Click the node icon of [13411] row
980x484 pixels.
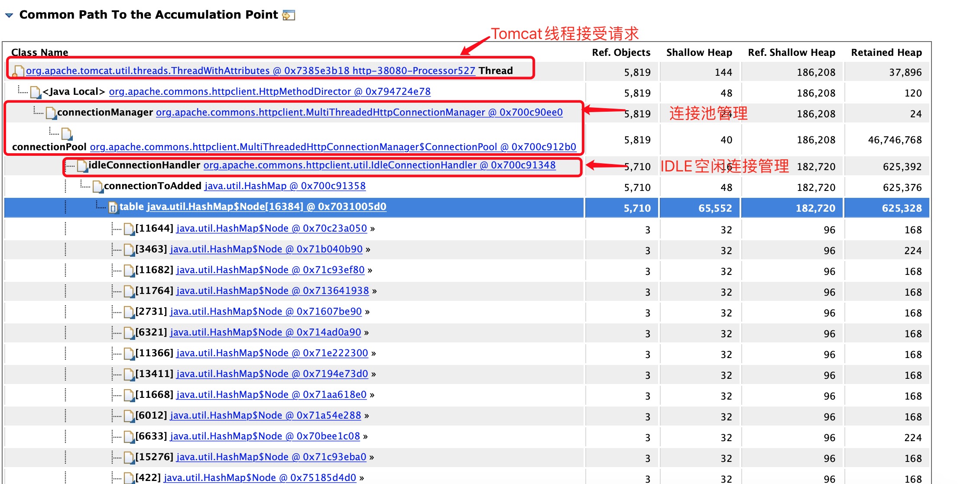point(129,374)
